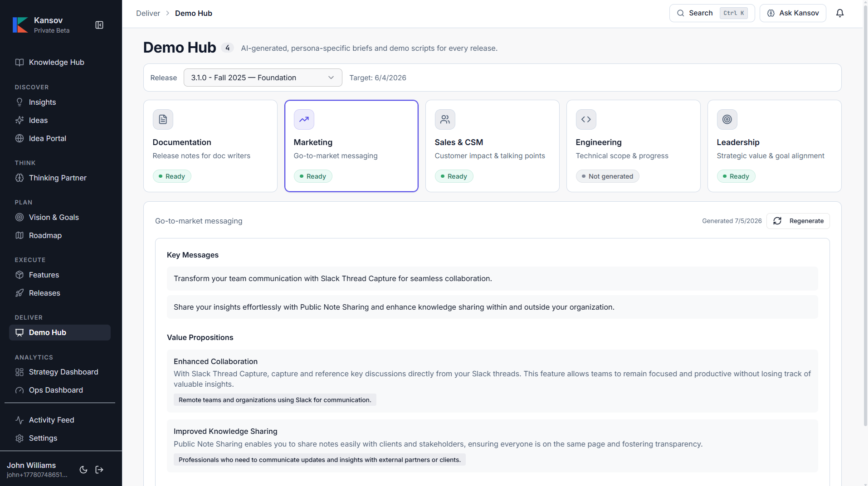
Task: Click Engineering Not generated status badge
Action: (x=607, y=176)
